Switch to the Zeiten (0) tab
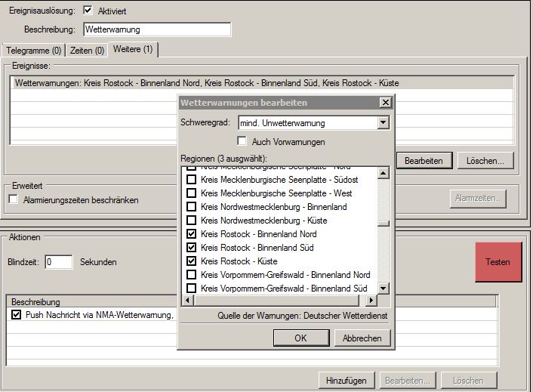 (x=87, y=51)
